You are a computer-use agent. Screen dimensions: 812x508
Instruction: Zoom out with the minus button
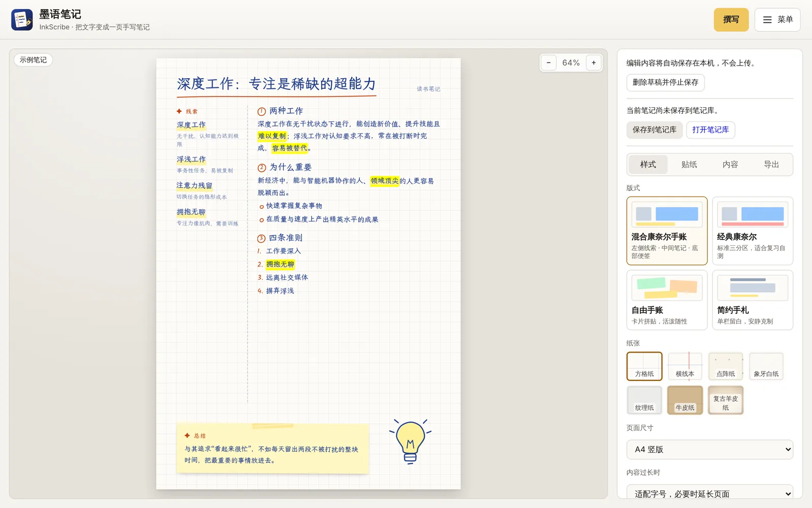point(549,63)
